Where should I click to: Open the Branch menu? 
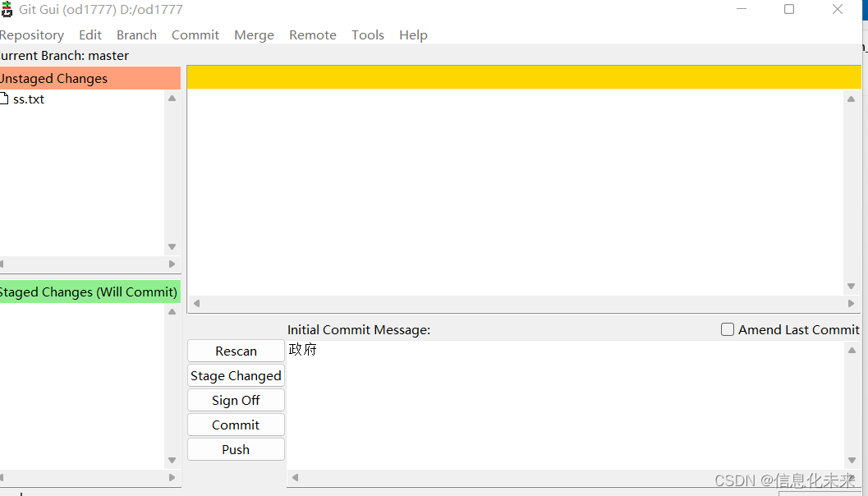(x=136, y=34)
